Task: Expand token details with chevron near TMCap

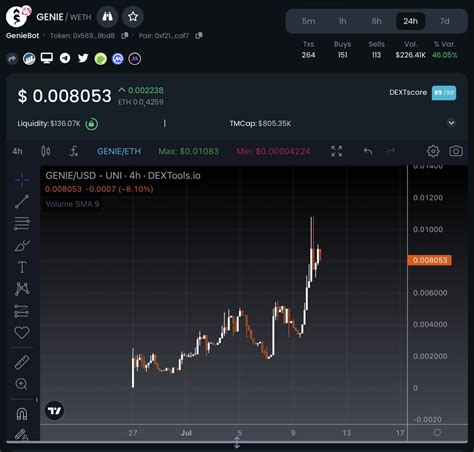Action: point(451,123)
